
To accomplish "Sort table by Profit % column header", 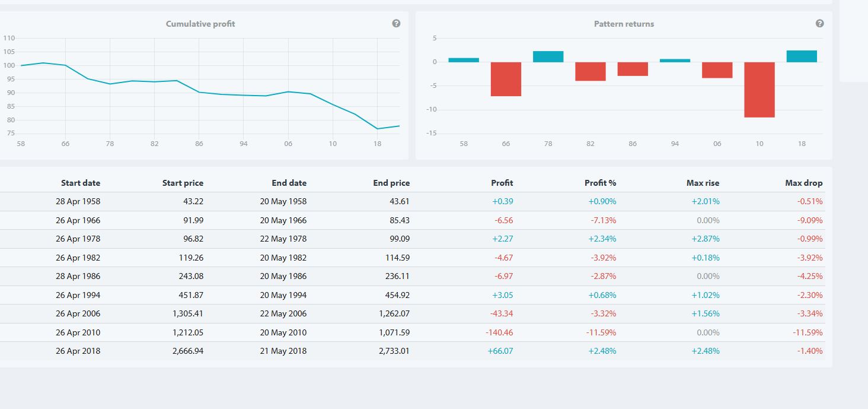I will pyautogui.click(x=600, y=183).
